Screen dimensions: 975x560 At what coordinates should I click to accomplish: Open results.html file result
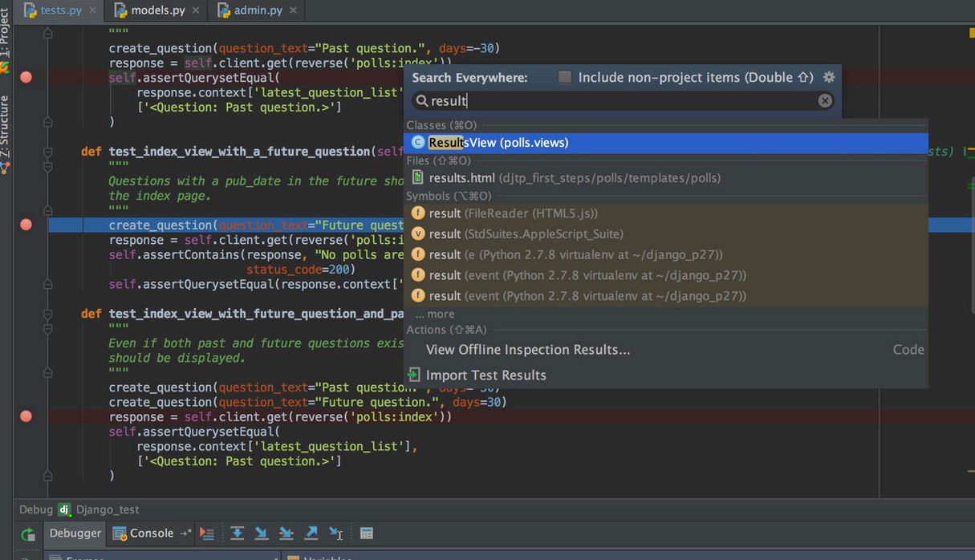click(x=665, y=178)
